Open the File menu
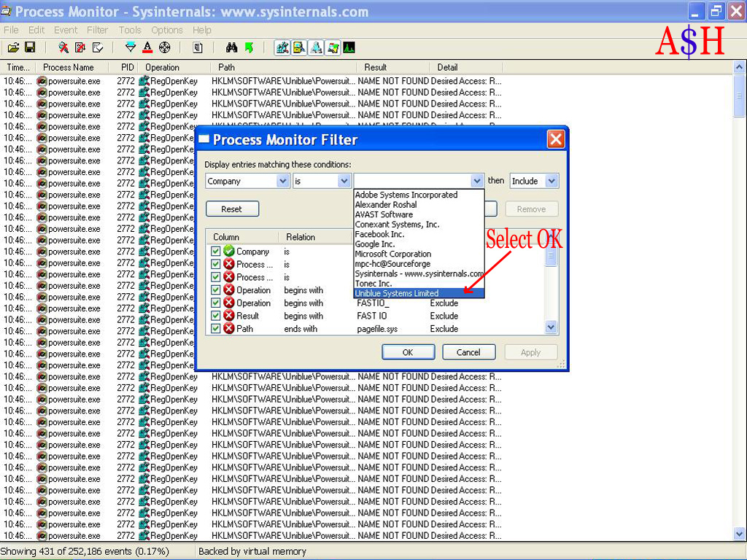 coord(11,30)
